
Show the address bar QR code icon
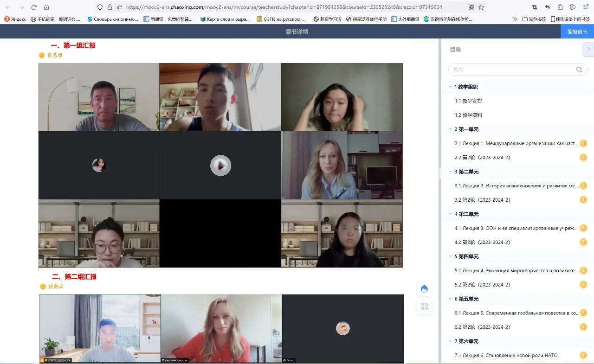471,7
